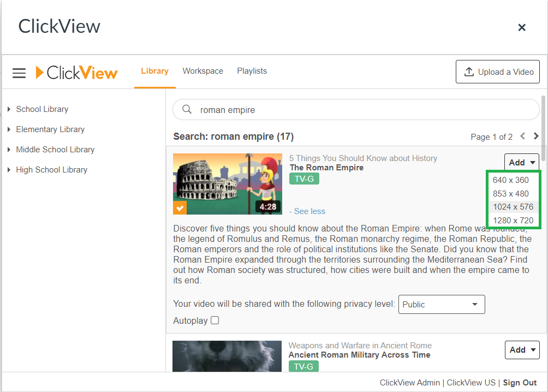Open the Add dropdown for The Roman Empire
Screen dimensions: 548x392
[x=522, y=162]
